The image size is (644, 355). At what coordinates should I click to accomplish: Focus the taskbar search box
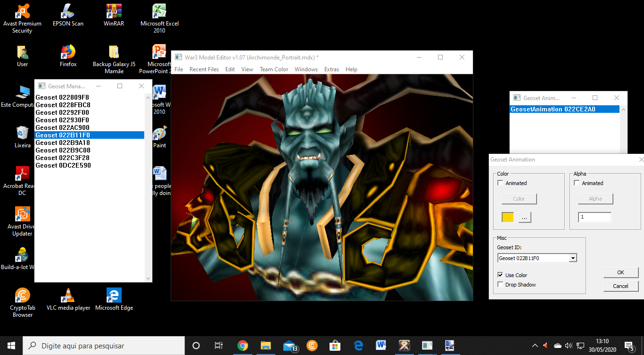pos(104,346)
